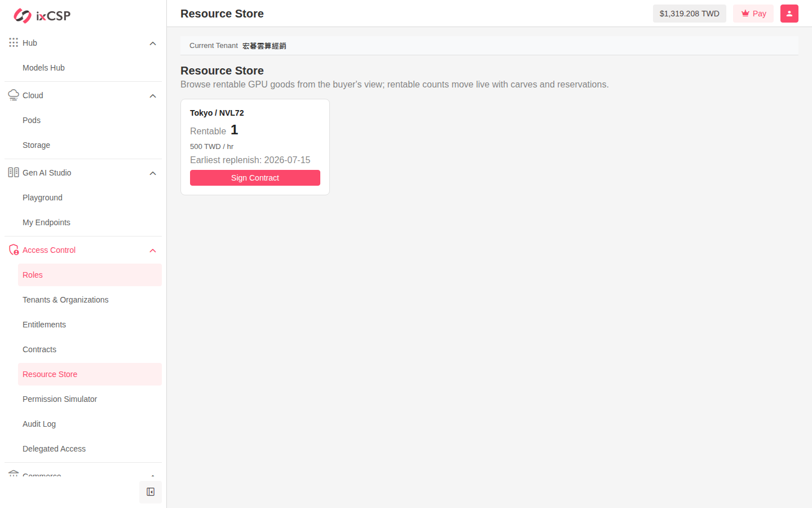Collapse the Gen AI Studio chevron
The height and width of the screenshot is (508, 812).
pyautogui.click(x=153, y=173)
